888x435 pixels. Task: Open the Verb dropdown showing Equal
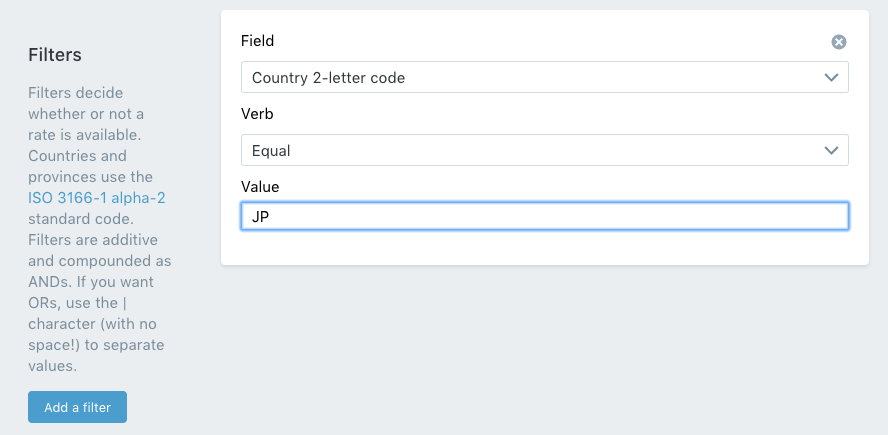(x=544, y=150)
